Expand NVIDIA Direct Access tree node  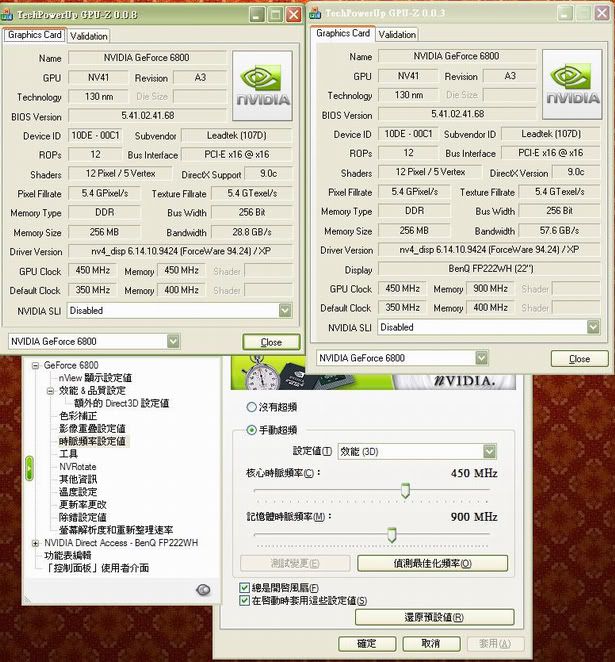click(x=35, y=543)
